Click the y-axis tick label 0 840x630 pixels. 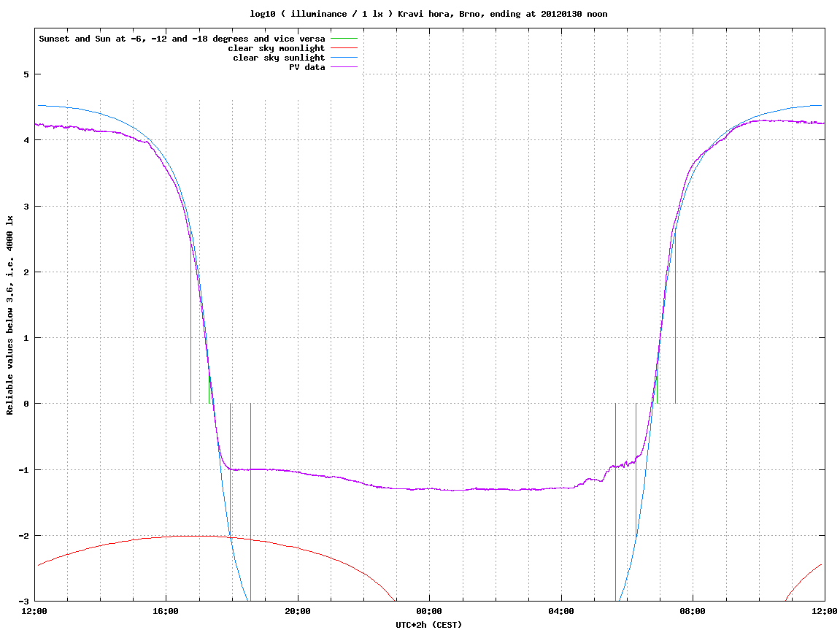point(26,404)
